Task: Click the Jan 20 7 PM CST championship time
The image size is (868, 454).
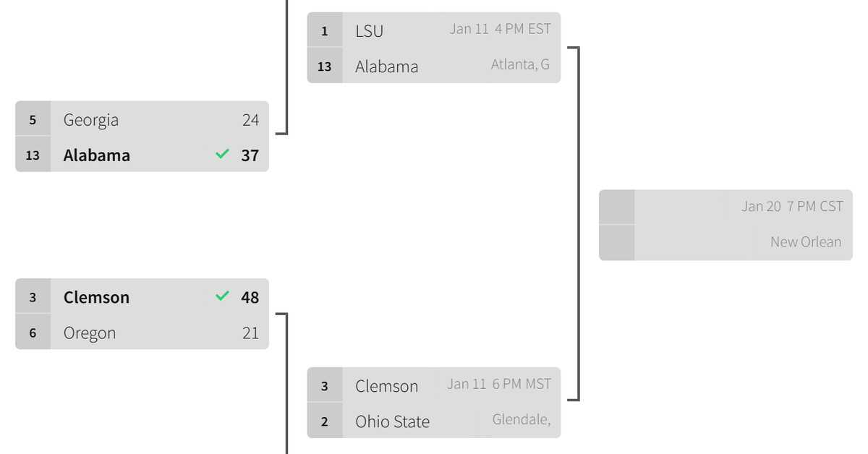Action: pos(792,207)
